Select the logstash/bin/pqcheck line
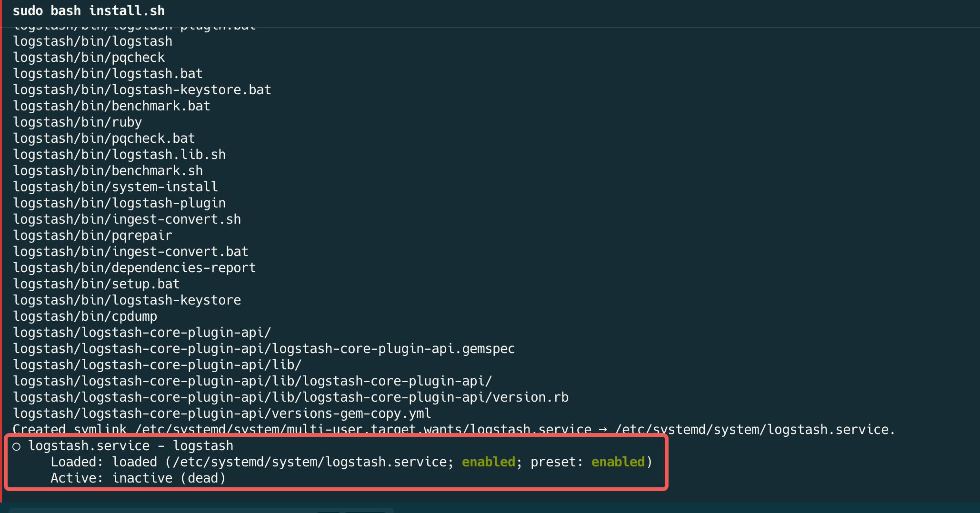 click(89, 58)
